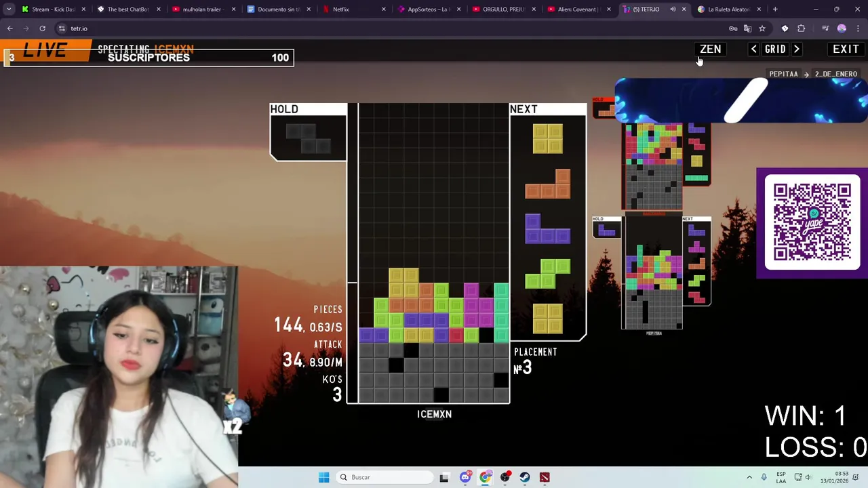Click the 2_DE_ENERO name in KO feed
This screenshot has height=488, width=868.
[x=835, y=74]
